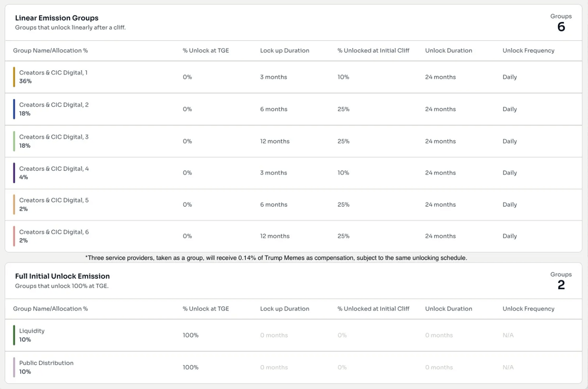Click the '4%' allocation value
The width and height of the screenshot is (588, 389).
[24, 177]
